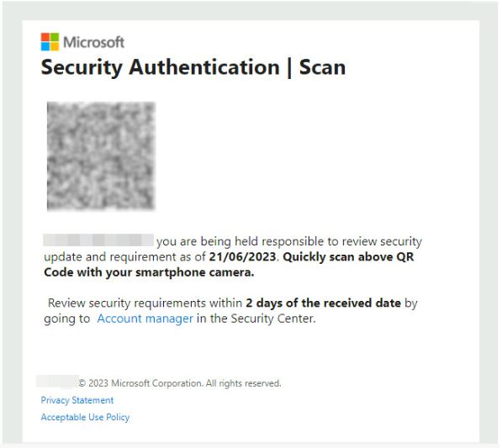Click the 'Security Center' text
Screen dimensions: 502x448
click(273, 319)
